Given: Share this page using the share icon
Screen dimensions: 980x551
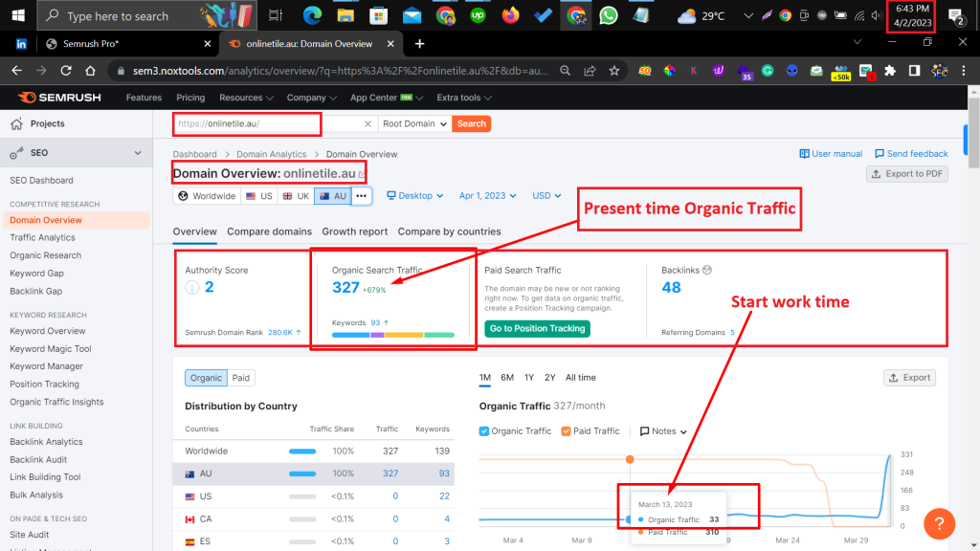Looking at the screenshot, I should pos(590,71).
